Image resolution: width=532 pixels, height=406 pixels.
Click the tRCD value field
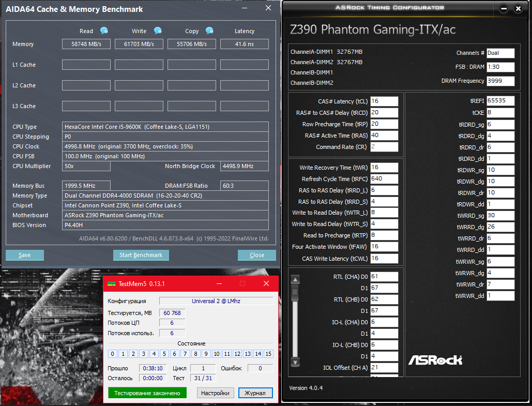[384, 113]
